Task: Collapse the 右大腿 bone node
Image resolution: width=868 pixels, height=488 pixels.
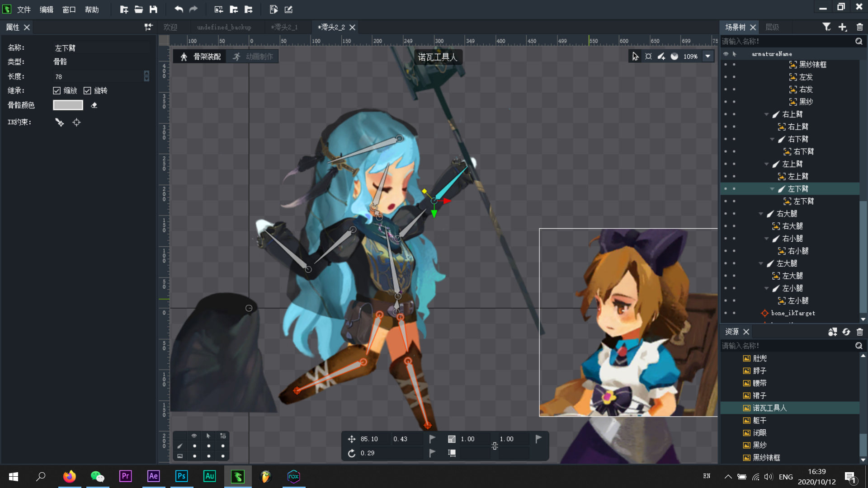Action: [761, 214]
